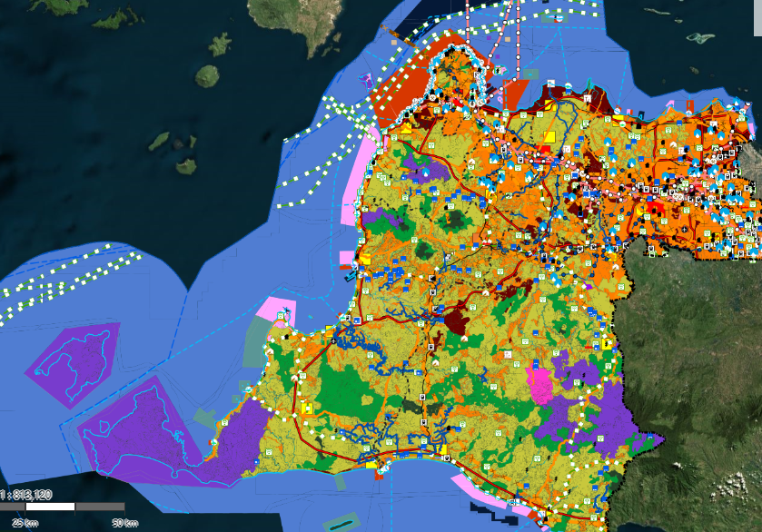Select the dark green circular patch in the northwest interior
This screenshot has width=762, height=532.
[452, 219]
